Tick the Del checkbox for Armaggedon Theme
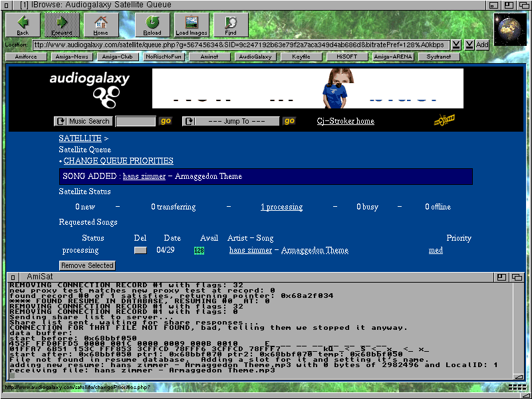 coord(140,251)
